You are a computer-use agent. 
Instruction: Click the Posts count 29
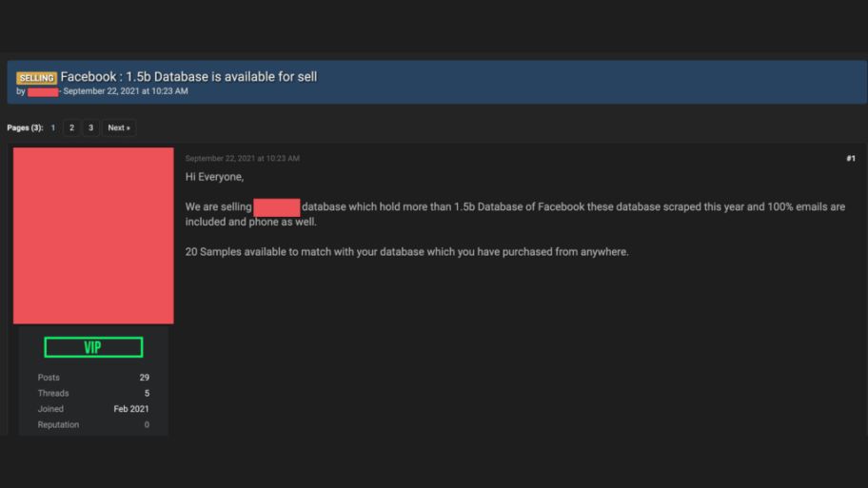[145, 378]
